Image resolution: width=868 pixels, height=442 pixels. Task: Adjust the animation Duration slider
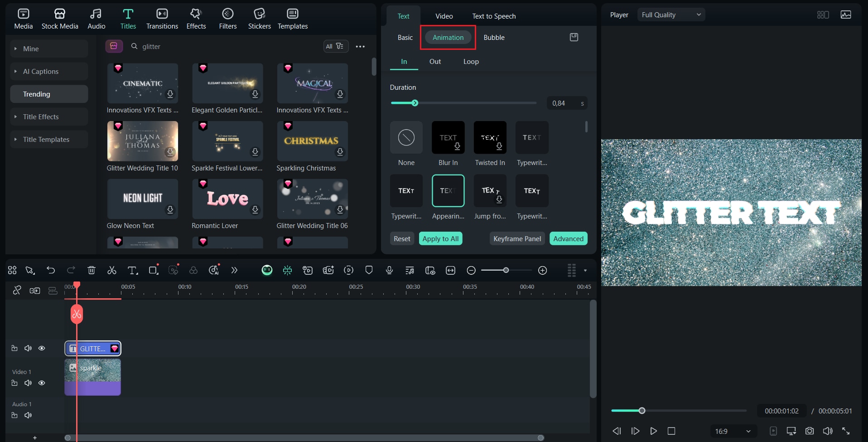[x=463, y=103]
